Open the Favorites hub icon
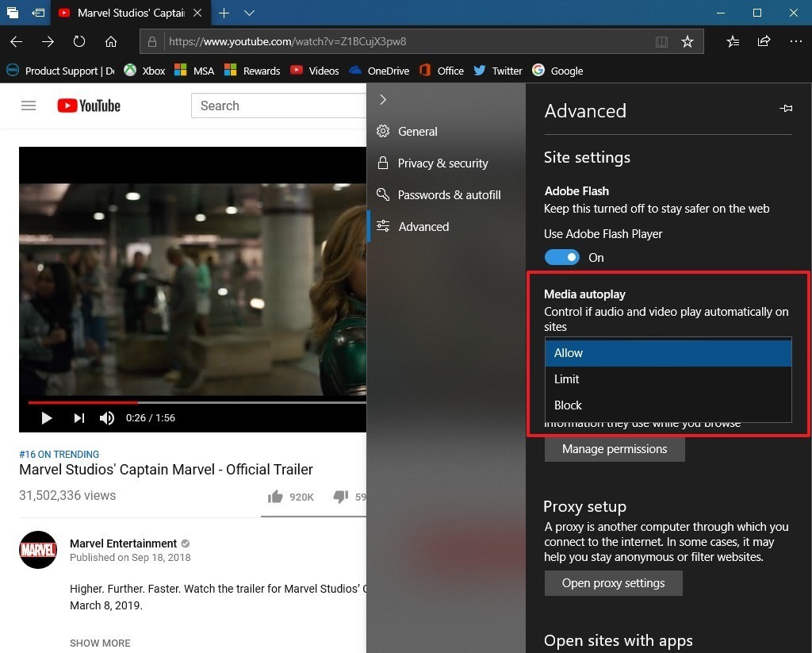This screenshot has width=812, height=653. (x=733, y=41)
